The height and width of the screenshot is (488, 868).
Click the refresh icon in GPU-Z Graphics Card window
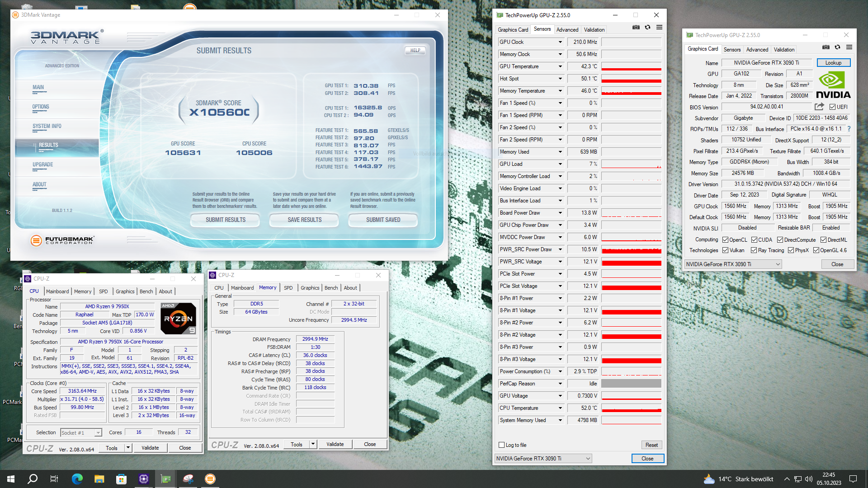coord(837,47)
